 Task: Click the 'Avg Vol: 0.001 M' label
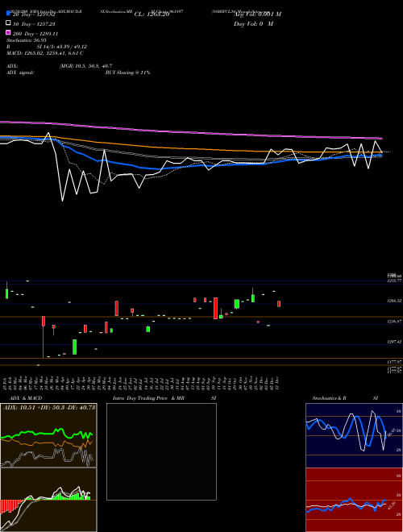257,15
